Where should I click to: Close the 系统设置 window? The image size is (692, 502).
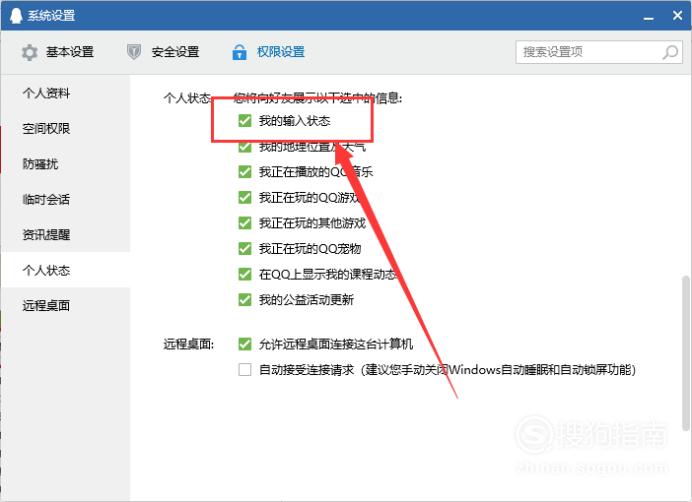coord(677,15)
